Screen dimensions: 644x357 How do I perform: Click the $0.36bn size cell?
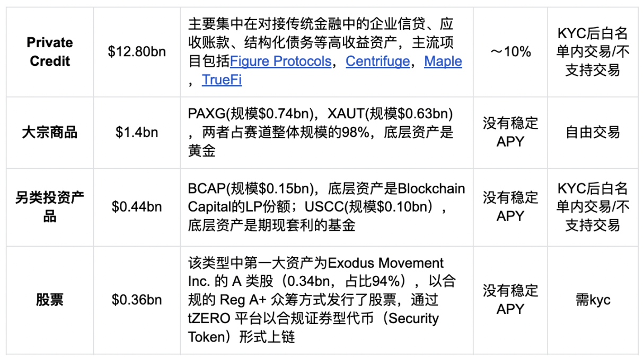click(137, 300)
